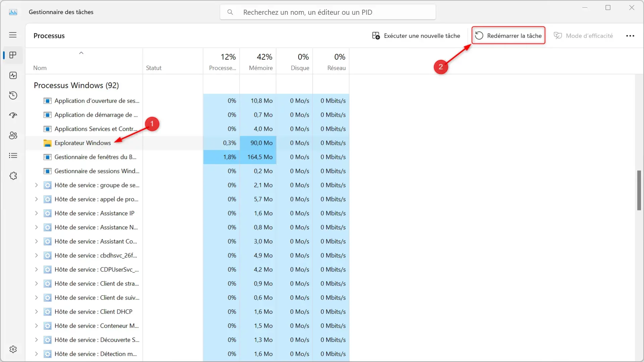Select Hôte de service : Découverte S... row
644x362 pixels.
coord(187,340)
